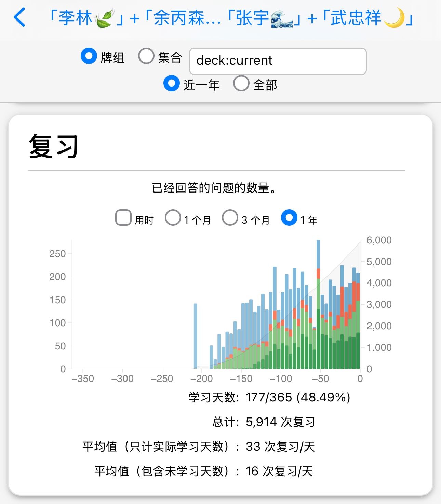Click the crescent moon emoji in title

point(394,18)
